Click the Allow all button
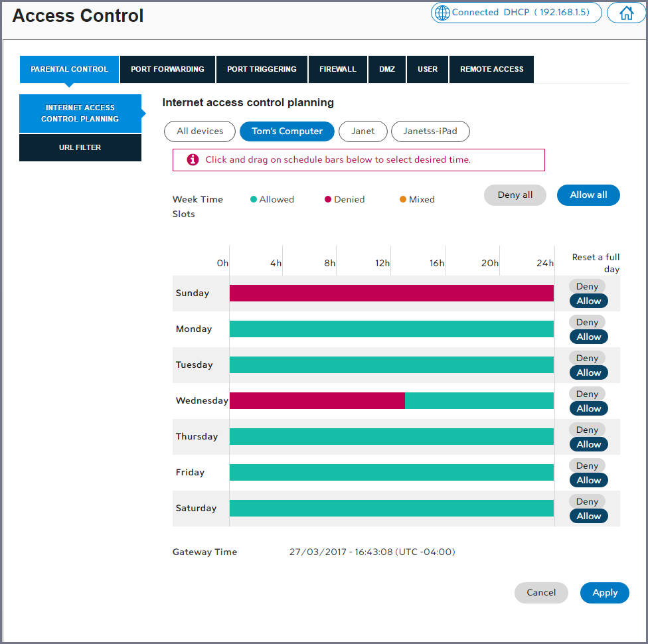 coord(588,195)
